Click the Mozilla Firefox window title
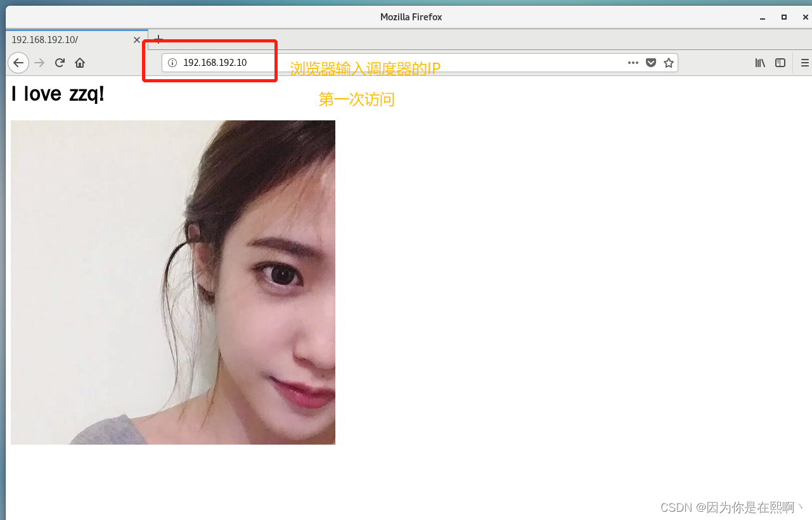812x520 pixels. 411,17
